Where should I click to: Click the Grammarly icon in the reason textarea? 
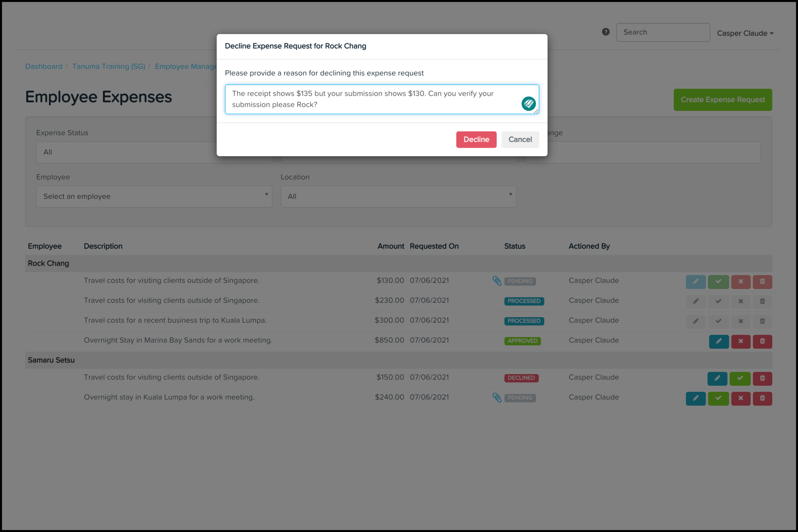pos(528,103)
